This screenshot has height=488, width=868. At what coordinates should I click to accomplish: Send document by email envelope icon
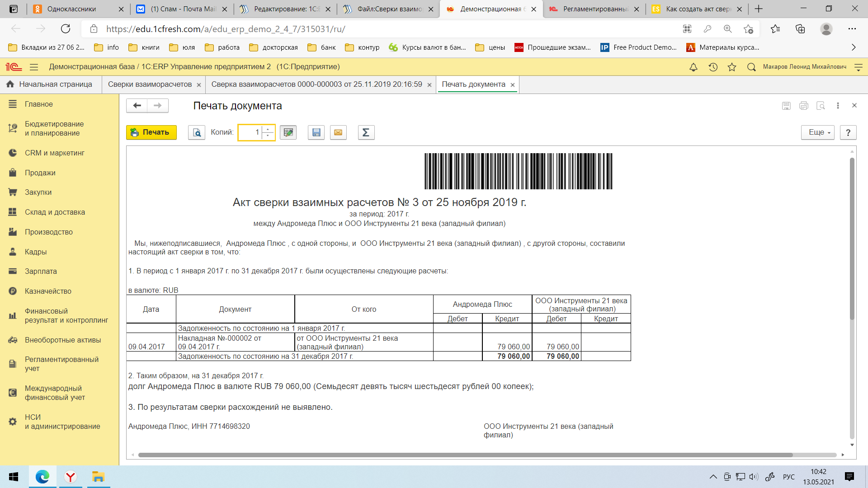338,132
